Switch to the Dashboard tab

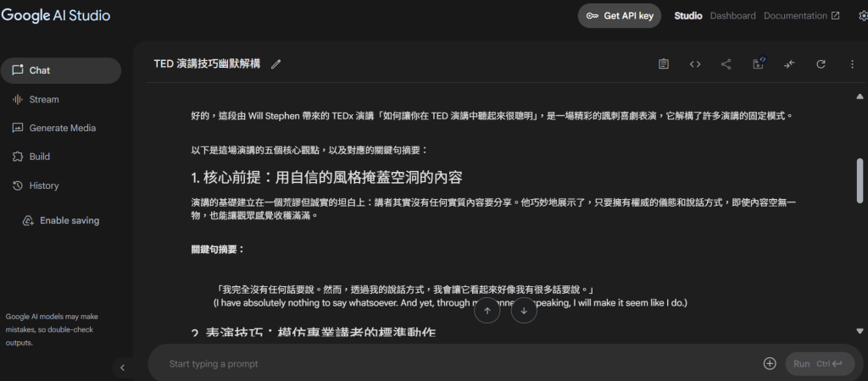732,16
